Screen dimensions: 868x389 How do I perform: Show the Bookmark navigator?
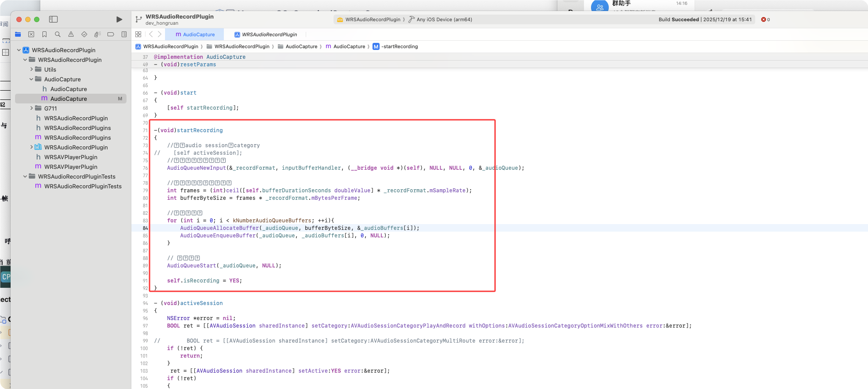coord(44,34)
